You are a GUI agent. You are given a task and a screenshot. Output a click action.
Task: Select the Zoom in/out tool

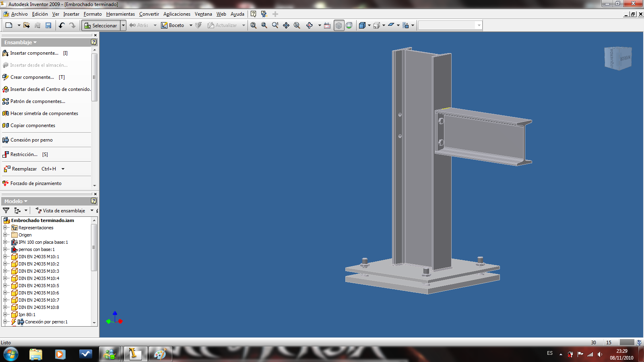(275, 25)
